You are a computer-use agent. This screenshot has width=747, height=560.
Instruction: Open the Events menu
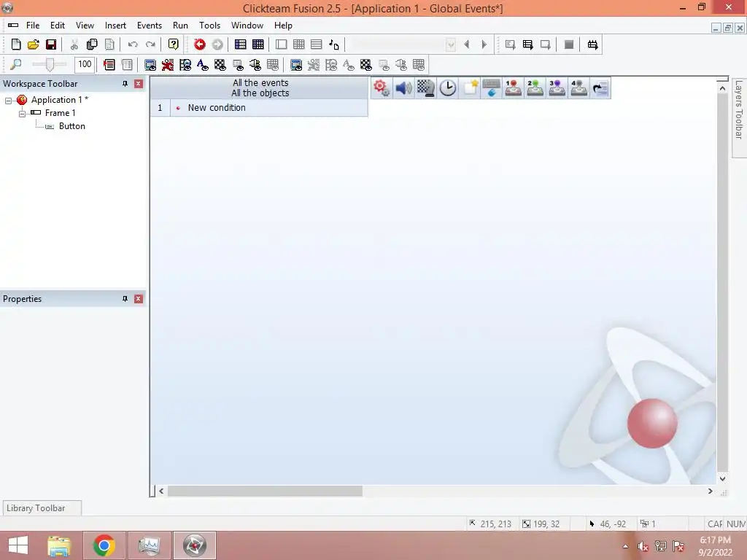point(150,26)
